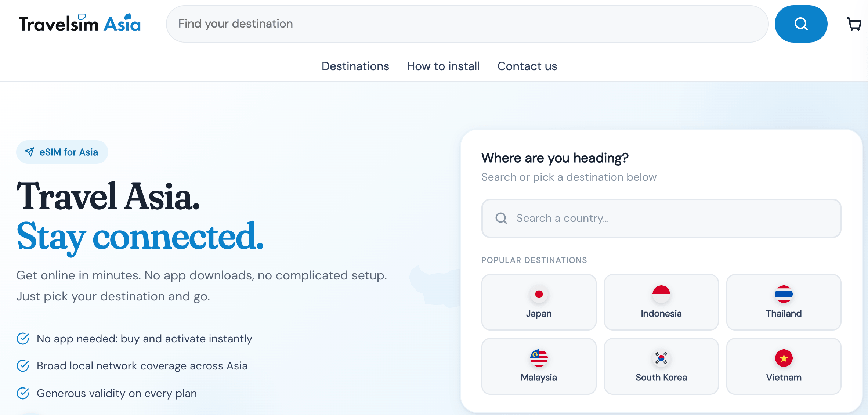The height and width of the screenshot is (415, 868).
Task: Select the South Korea flag card
Action: click(661, 366)
